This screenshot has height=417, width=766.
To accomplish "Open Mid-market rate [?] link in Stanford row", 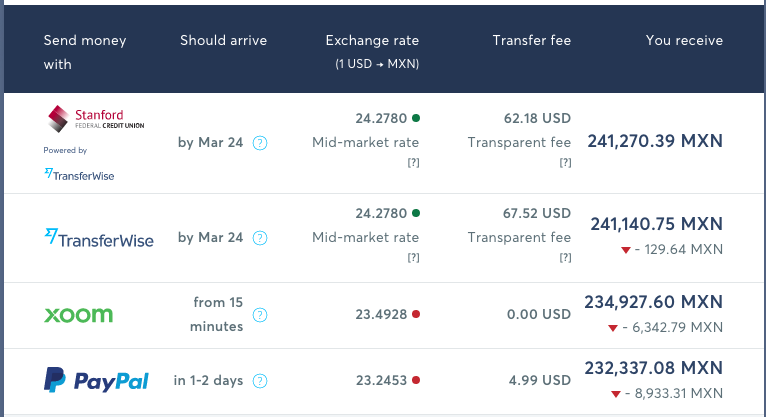I will [413, 163].
